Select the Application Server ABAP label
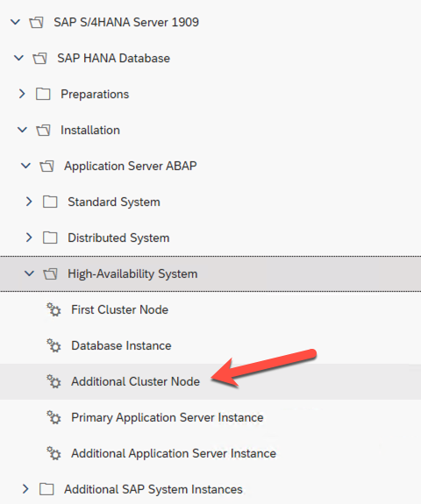The width and height of the screenshot is (421, 504). click(131, 167)
